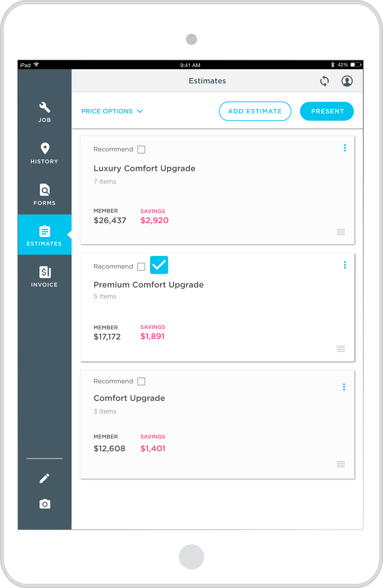
Task: Open the Job wrench icon
Action: (45, 107)
